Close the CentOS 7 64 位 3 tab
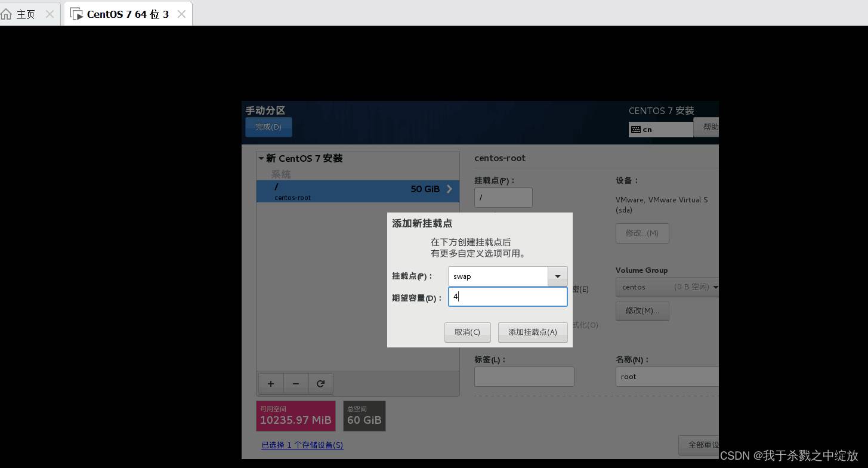 coord(181,14)
